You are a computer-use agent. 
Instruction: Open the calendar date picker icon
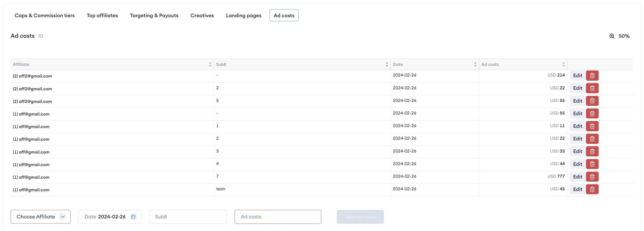pyautogui.click(x=133, y=217)
